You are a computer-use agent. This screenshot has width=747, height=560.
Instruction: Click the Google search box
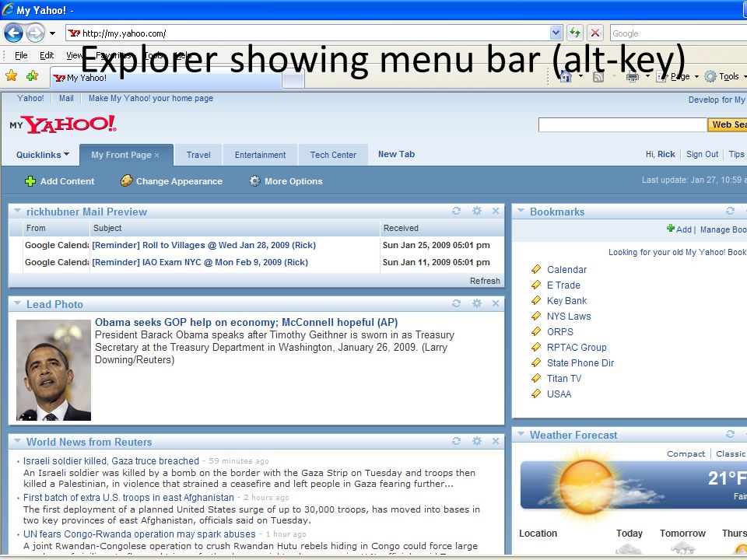679,33
